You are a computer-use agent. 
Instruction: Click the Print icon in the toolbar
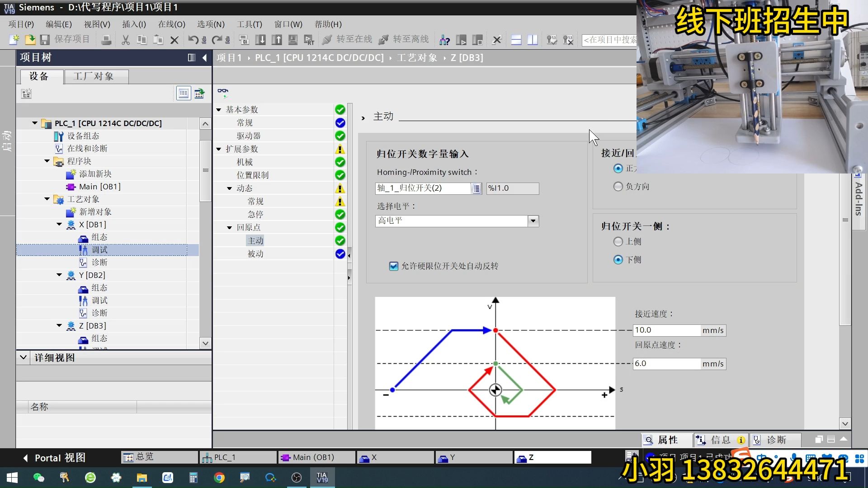(107, 40)
